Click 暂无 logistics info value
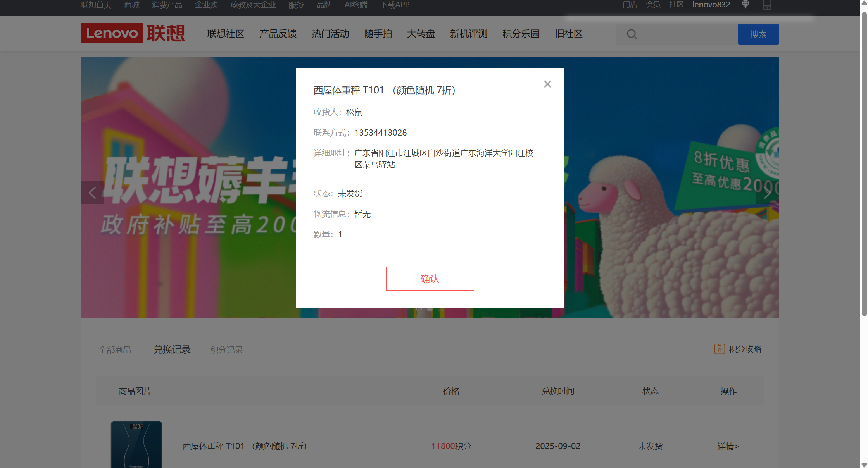 pyautogui.click(x=362, y=214)
